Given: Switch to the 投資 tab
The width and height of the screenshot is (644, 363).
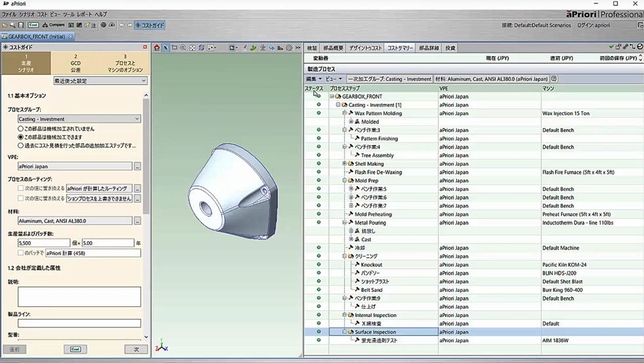Looking at the screenshot, I should click(451, 48).
